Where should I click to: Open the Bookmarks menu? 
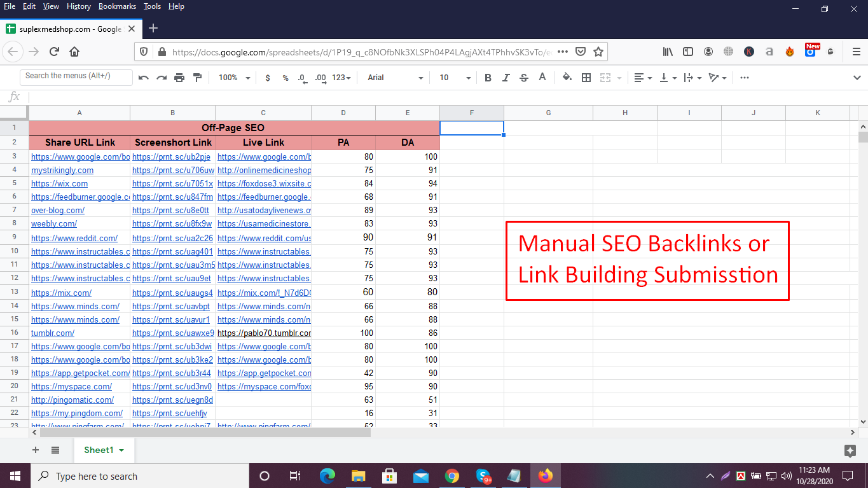[x=117, y=6]
